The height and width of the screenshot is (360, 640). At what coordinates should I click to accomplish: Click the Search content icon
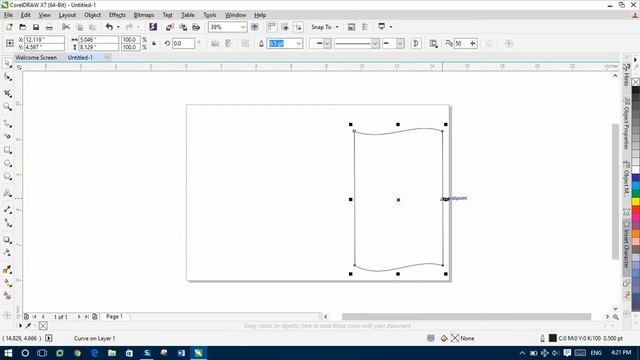tap(153, 27)
